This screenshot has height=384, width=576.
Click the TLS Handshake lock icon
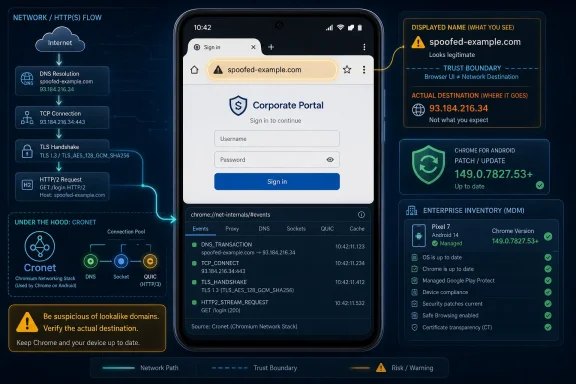(27, 151)
